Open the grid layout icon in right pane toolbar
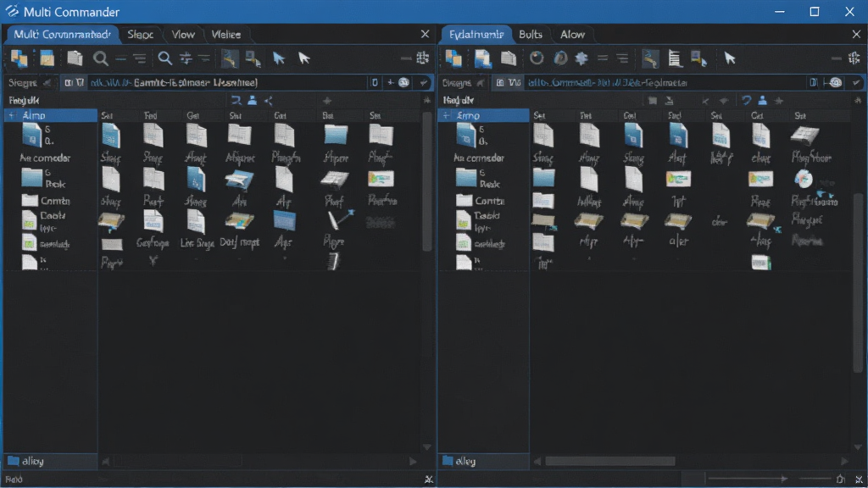Viewport: 868px width, 488px height. point(854,58)
